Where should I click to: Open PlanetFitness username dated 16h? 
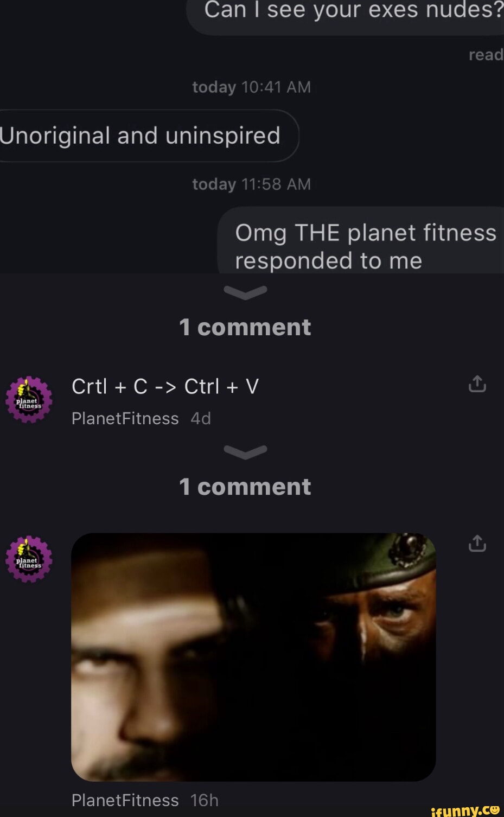click(125, 800)
